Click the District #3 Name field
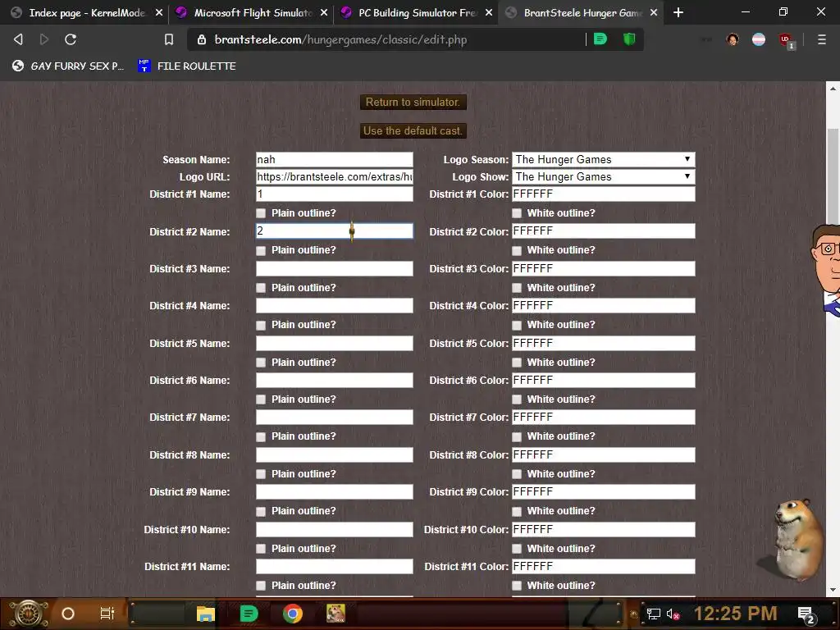 (x=335, y=268)
